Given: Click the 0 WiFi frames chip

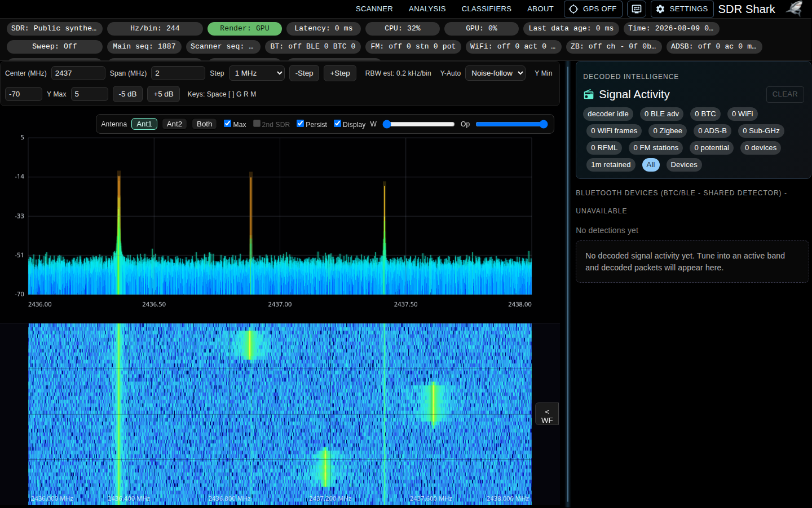Looking at the screenshot, I should 614,131.
